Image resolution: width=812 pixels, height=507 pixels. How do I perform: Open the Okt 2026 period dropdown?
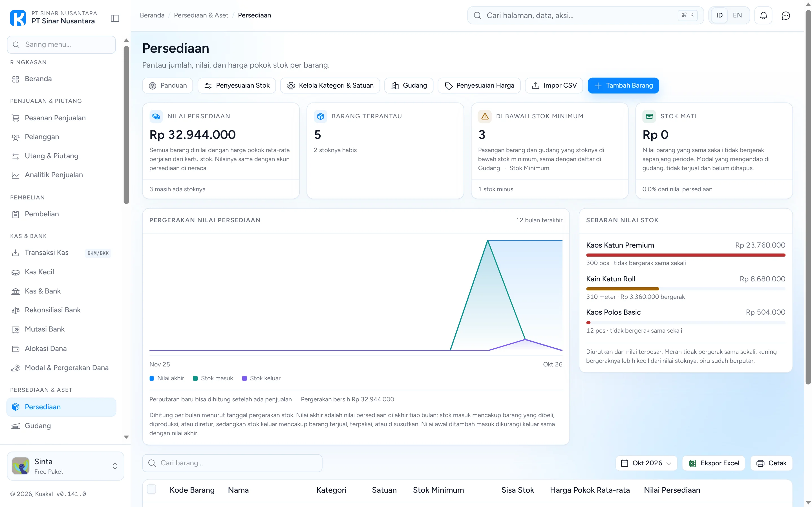tap(646, 463)
